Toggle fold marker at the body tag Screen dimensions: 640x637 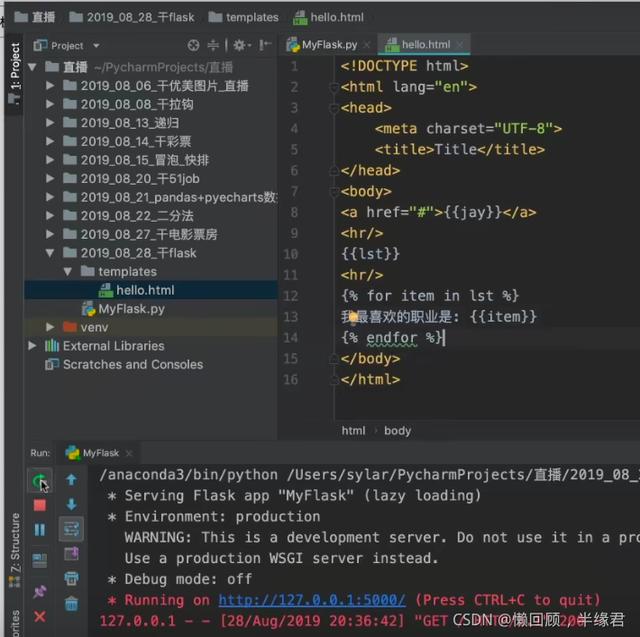coord(334,191)
